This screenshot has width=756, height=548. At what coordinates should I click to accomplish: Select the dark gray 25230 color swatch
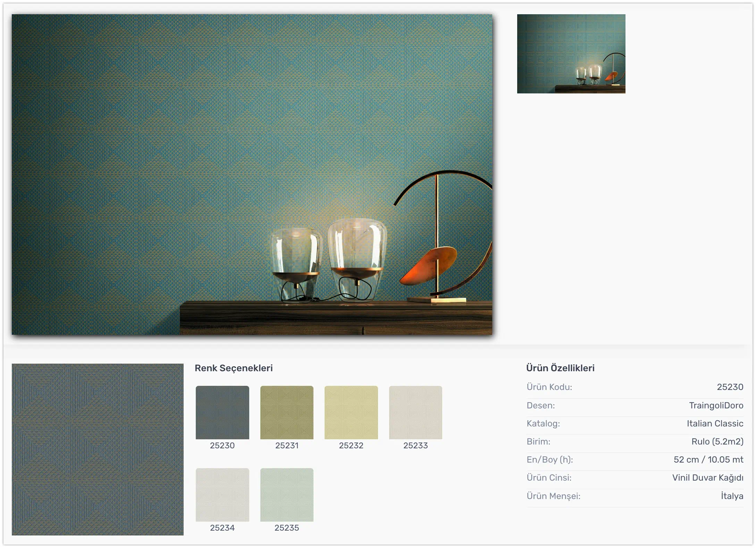222,412
